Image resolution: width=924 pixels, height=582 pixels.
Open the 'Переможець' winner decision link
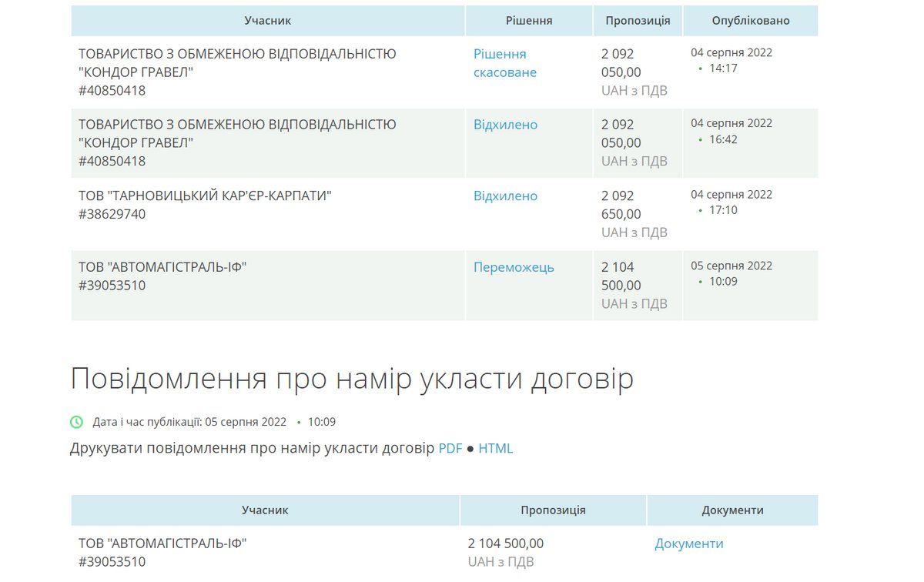[514, 267]
